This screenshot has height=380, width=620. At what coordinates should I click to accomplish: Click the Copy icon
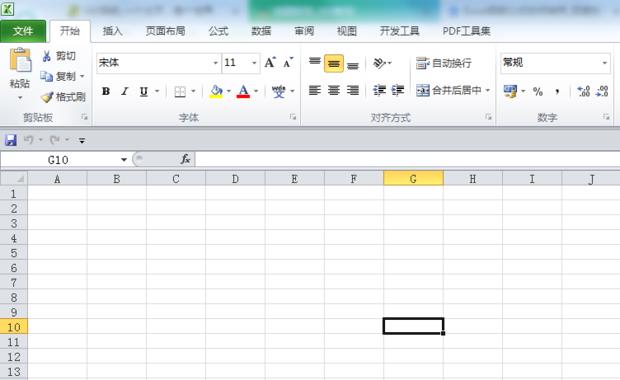coord(47,76)
